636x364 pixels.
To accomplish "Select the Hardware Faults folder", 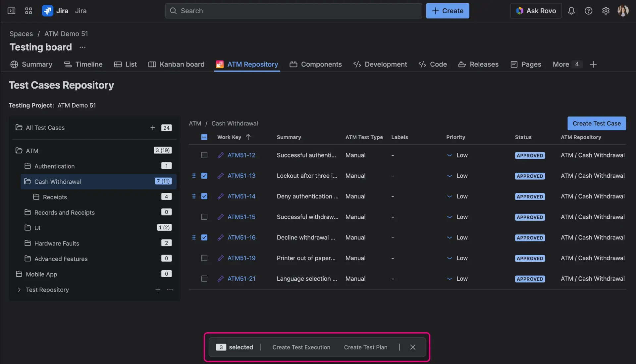I will 98,243.
